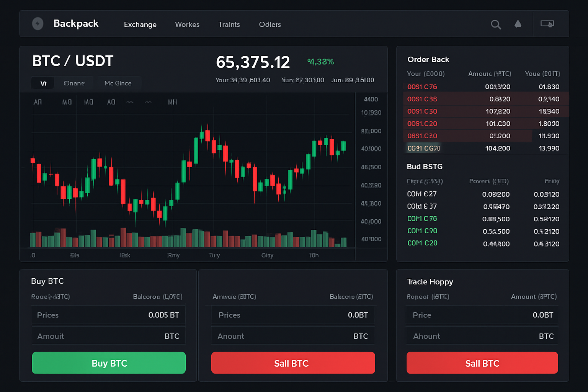Click the green 4.38% change indicator
The width and height of the screenshot is (588, 392).
(x=320, y=61)
